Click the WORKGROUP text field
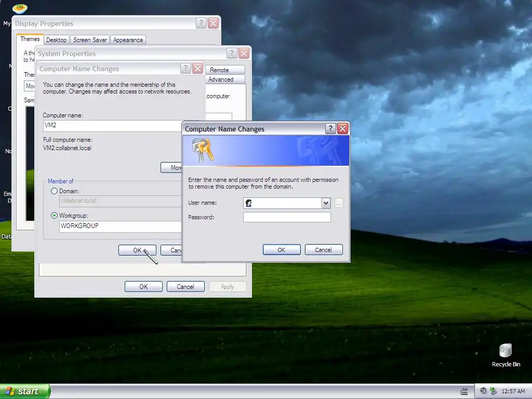Viewport: 532px width, 399px height. (121, 227)
